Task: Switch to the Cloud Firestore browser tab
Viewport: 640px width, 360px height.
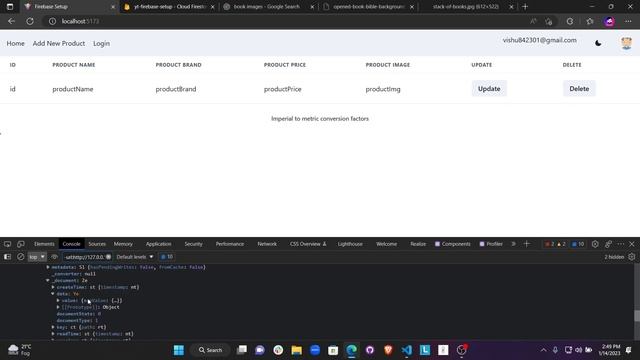Action: 169,7
